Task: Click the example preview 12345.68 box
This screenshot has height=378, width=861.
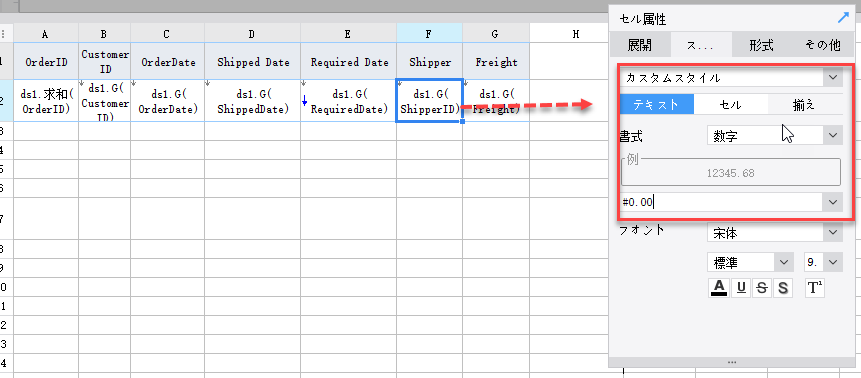Action: click(731, 173)
